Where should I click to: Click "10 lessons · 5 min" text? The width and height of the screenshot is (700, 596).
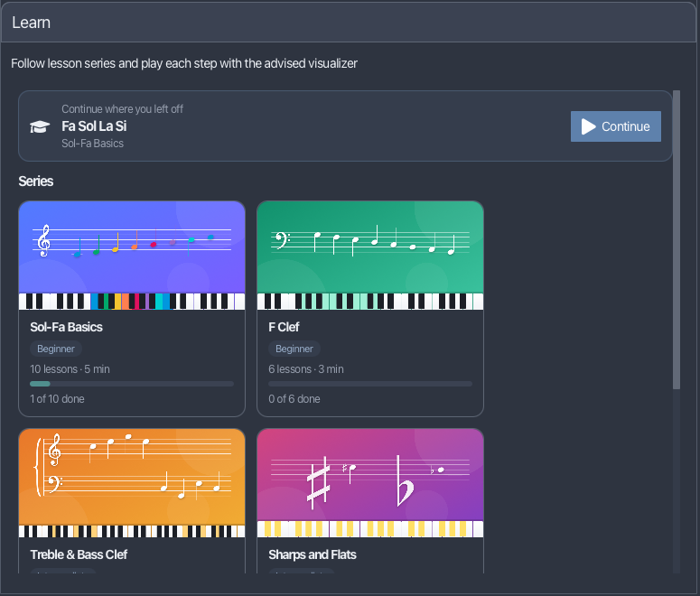(70, 369)
